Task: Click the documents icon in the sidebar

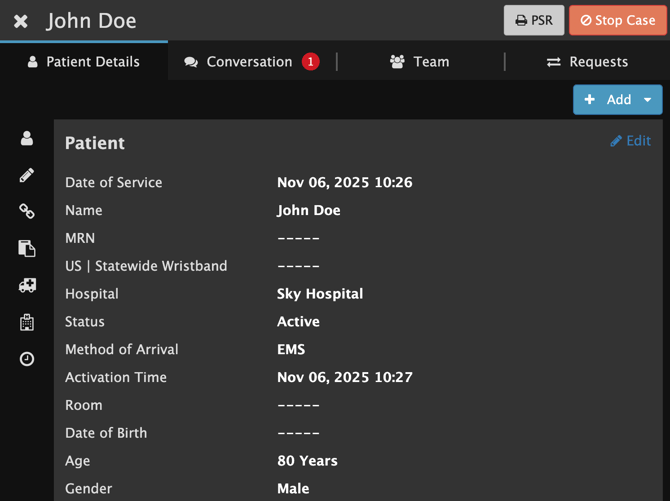Action: tap(27, 248)
